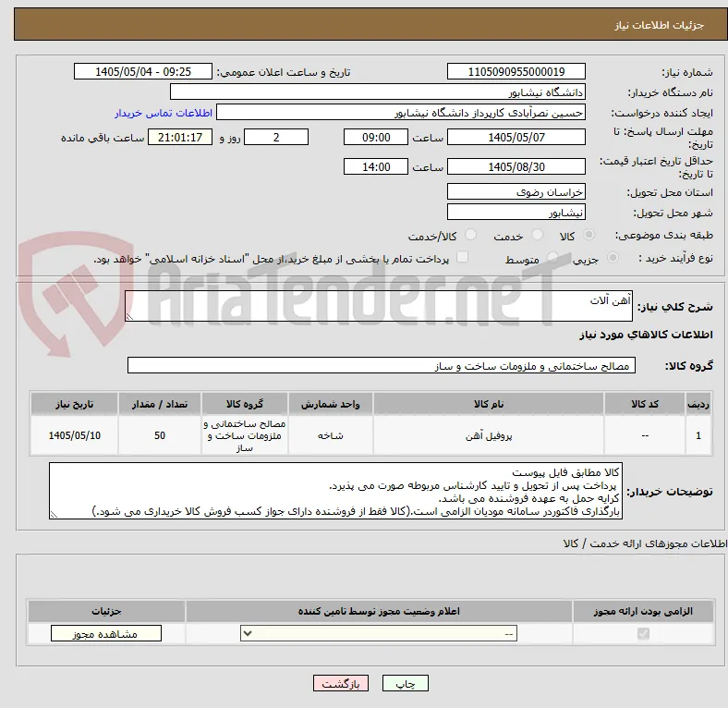728x708 pixels.
Task: Click the جزئیات column header
Action: click(106, 611)
